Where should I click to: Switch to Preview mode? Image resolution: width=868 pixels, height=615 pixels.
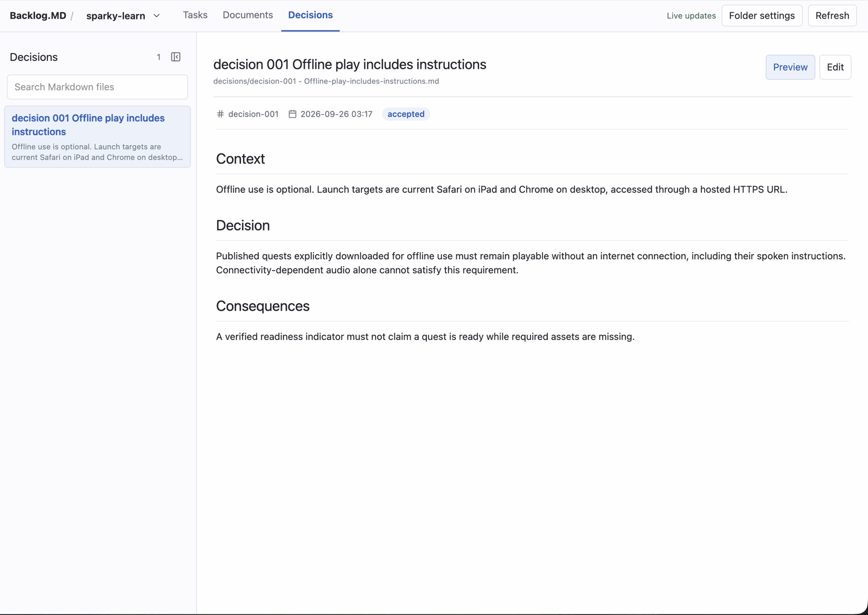pos(790,67)
